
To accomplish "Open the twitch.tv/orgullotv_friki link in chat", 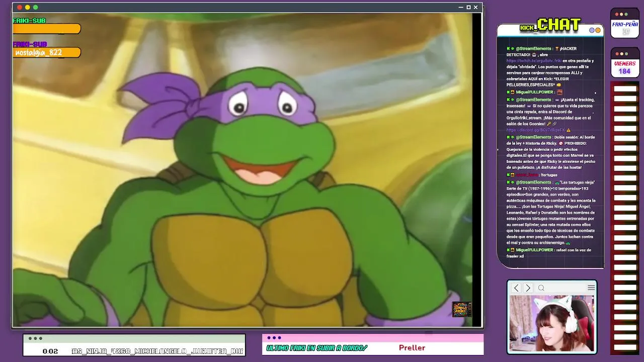I will pyautogui.click(x=534, y=61).
